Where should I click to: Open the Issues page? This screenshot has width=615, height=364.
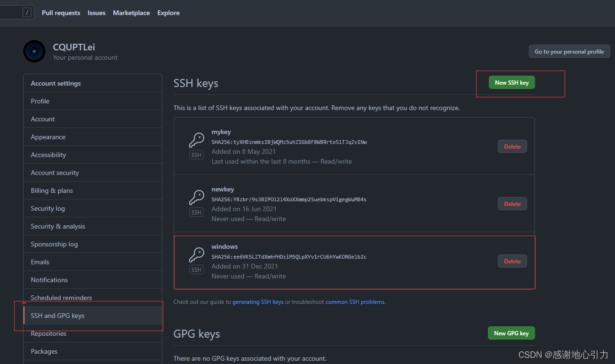[96, 13]
